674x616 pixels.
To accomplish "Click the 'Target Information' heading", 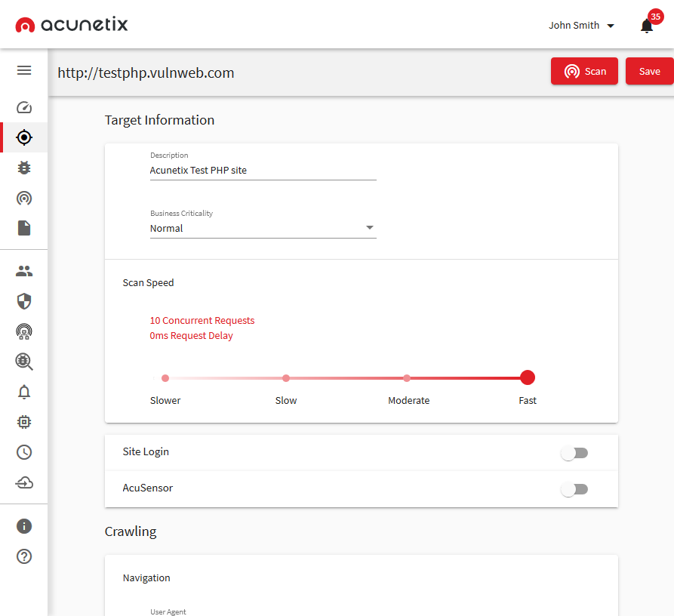I will pyautogui.click(x=159, y=120).
